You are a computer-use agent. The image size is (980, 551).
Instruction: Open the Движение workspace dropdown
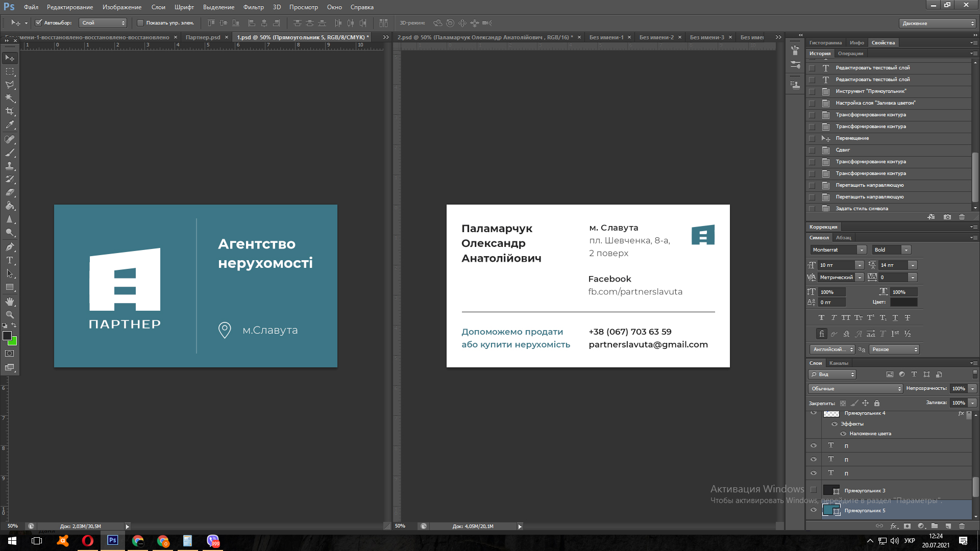tap(938, 23)
